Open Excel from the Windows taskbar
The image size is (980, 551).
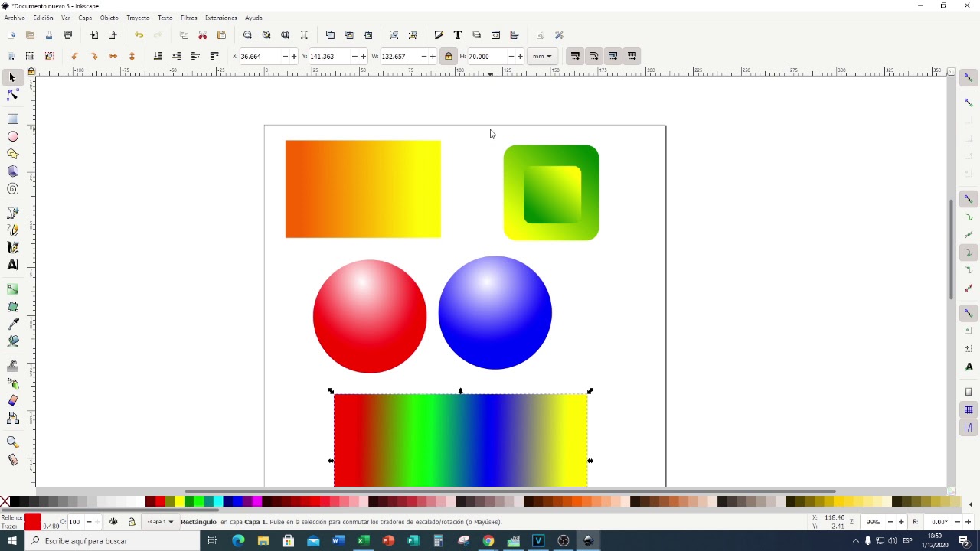point(363,541)
